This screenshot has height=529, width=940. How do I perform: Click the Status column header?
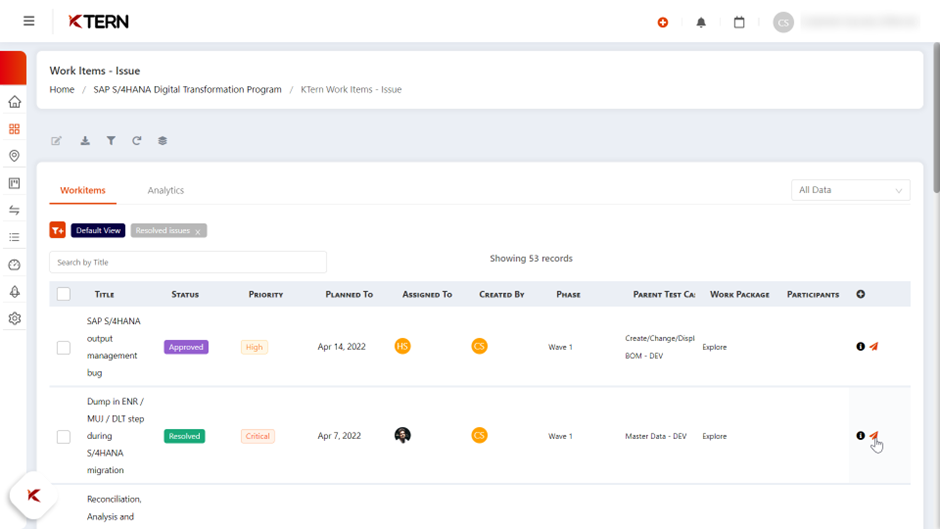click(x=185, y=294)
